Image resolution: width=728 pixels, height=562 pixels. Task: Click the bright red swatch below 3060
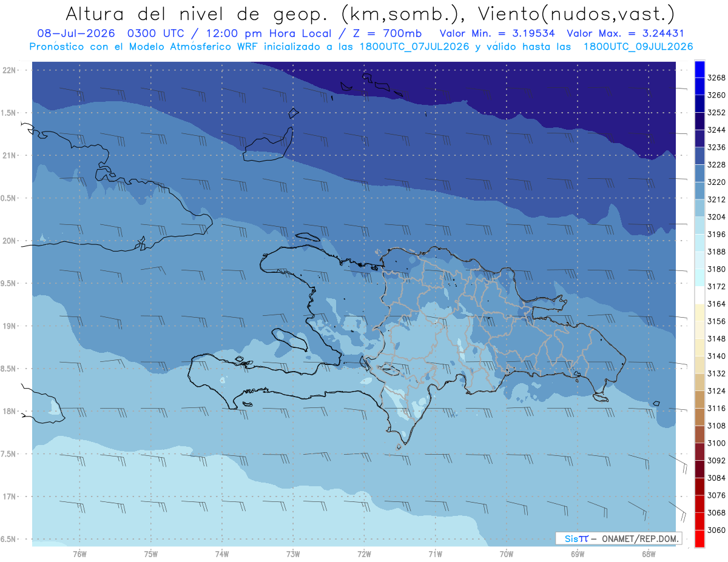(699, 538)
